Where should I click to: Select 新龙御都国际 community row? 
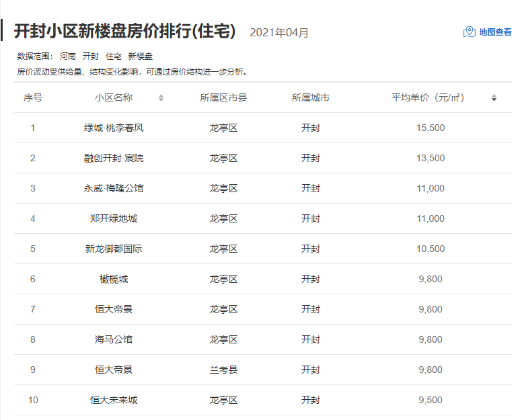(114, 249)
